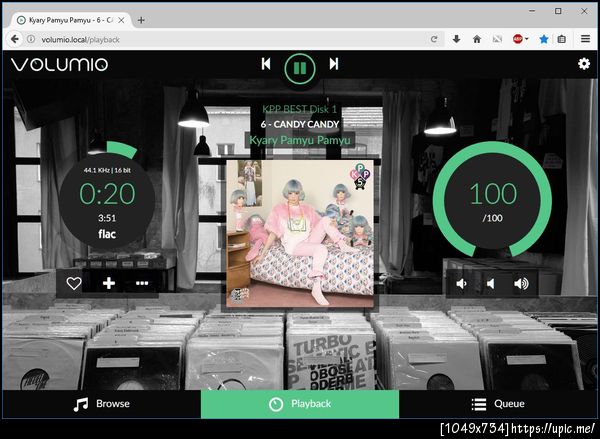
Task: Add track to playlist with plus icon
Action: (109, 283)
